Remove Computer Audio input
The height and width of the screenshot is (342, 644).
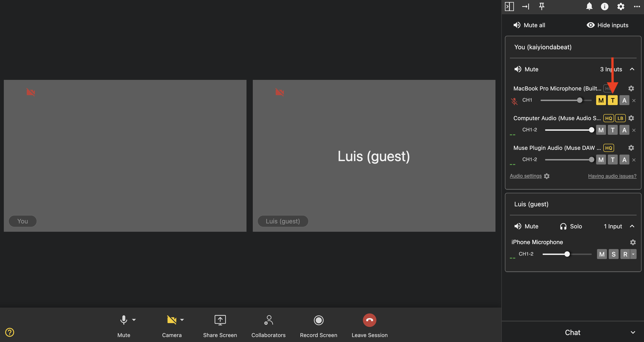634,130
